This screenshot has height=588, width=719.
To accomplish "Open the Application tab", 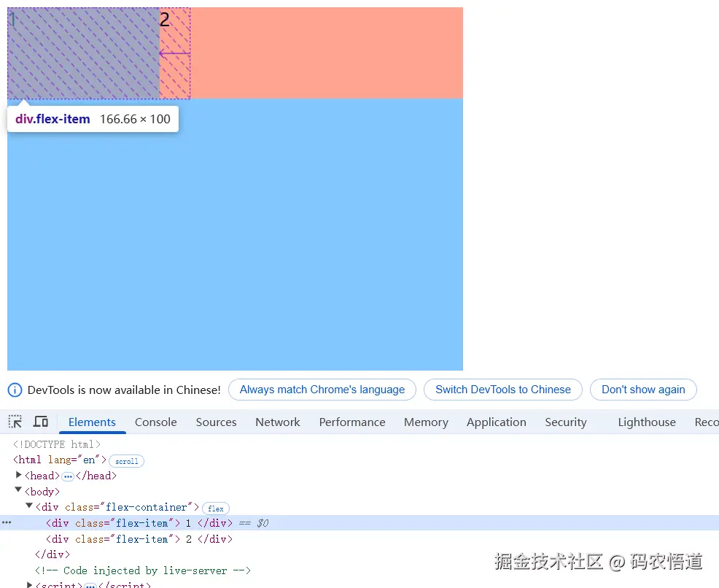I will click(x=496, y=422).
